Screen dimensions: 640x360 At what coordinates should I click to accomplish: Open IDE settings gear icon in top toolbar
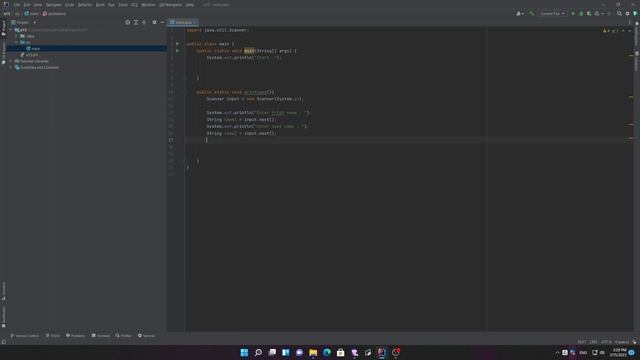[x=627, y=13]
